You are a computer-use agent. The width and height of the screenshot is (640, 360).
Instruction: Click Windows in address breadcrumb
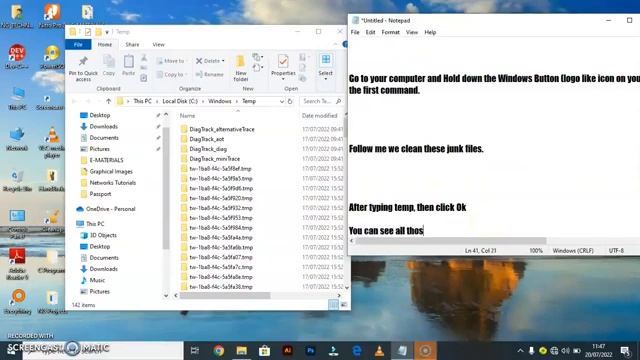[220, 101]
